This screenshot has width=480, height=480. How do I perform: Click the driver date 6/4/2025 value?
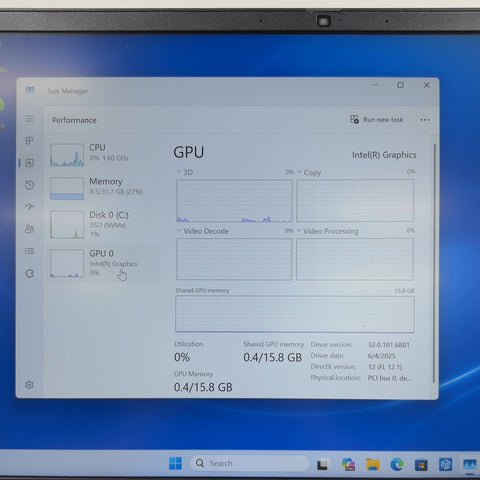[x=382, y=356]
